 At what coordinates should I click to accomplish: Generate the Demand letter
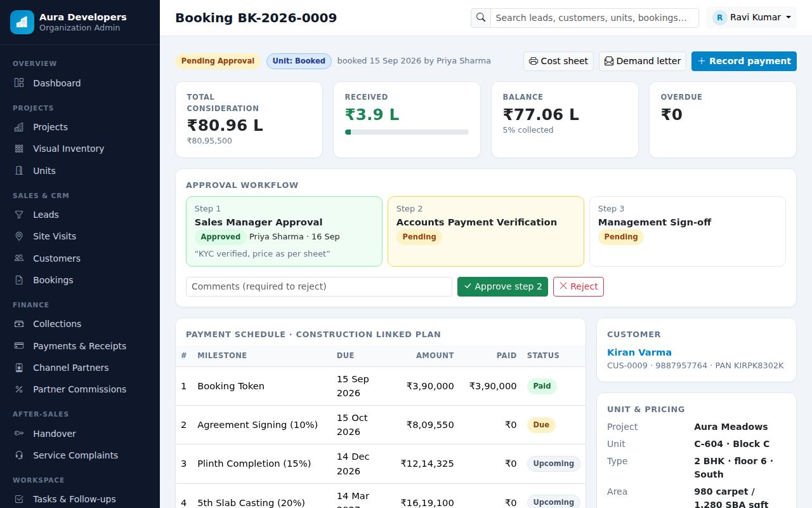[x=642, y=61]
